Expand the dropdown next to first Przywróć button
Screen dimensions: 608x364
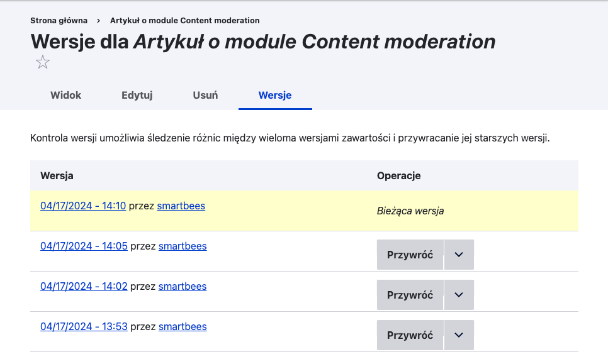pyautogui.click(x=459, y=254)
